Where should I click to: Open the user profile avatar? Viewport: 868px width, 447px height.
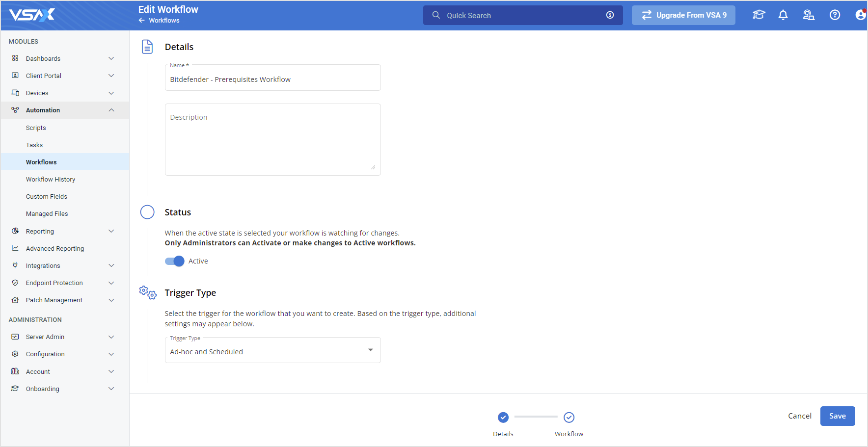click(860, 15)
